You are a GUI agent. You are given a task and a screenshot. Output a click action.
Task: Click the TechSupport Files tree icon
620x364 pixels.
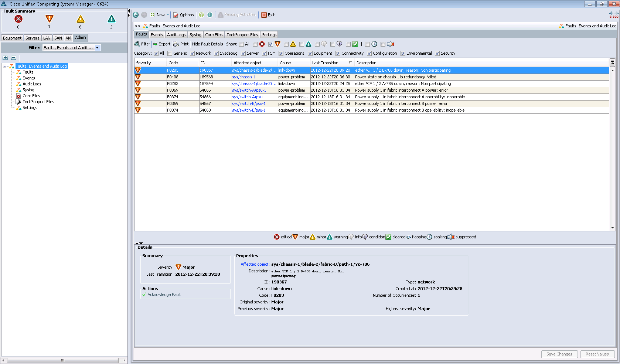click(x=18, y=102)
